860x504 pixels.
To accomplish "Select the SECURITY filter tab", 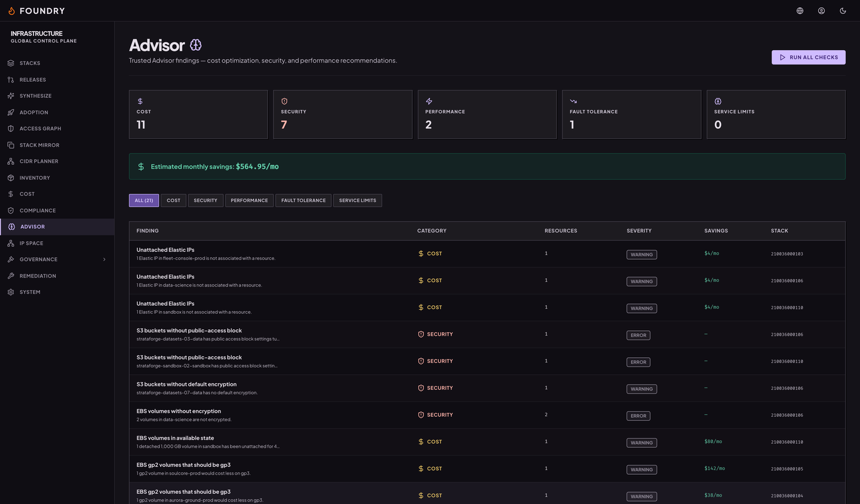I will (x=205, y=201).
